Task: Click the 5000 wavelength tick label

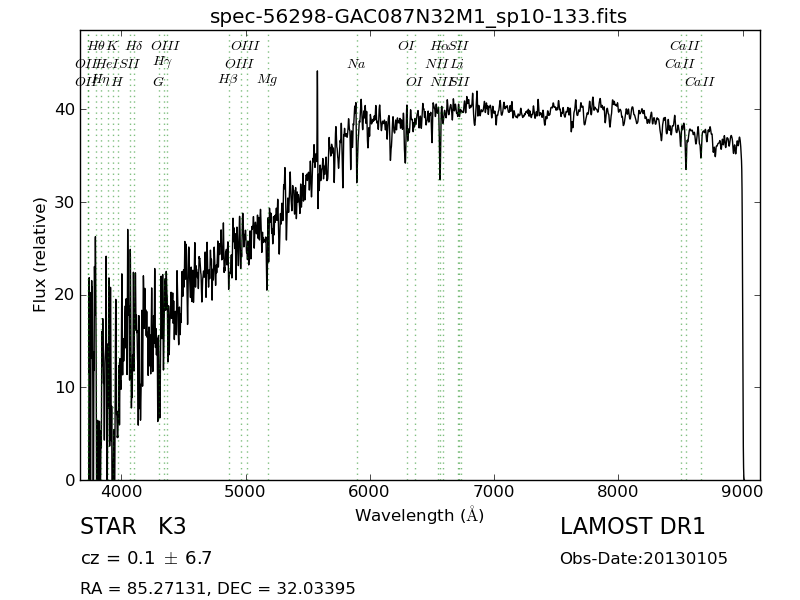Action: pyautogui.click(x=246, y=492)
